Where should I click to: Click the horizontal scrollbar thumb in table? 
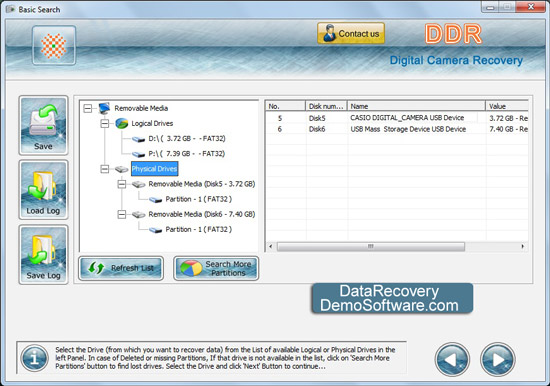pyautogui.click(x=371, y=246)
